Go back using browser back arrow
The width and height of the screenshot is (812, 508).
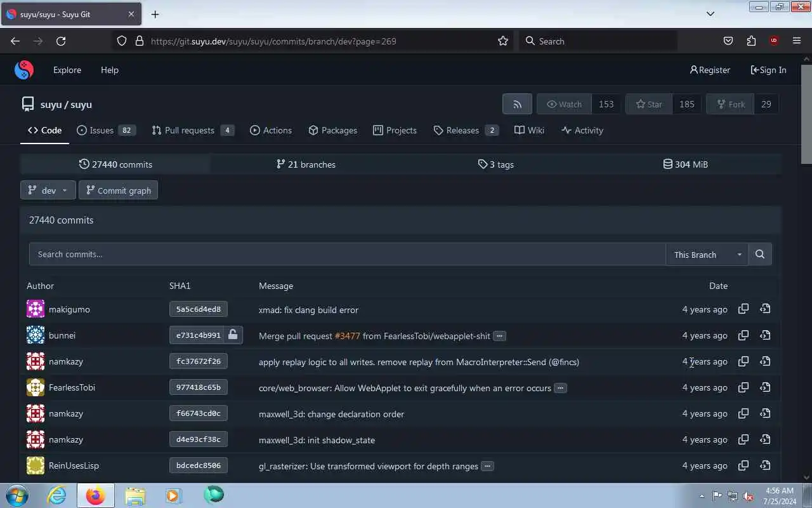(15, 41)
